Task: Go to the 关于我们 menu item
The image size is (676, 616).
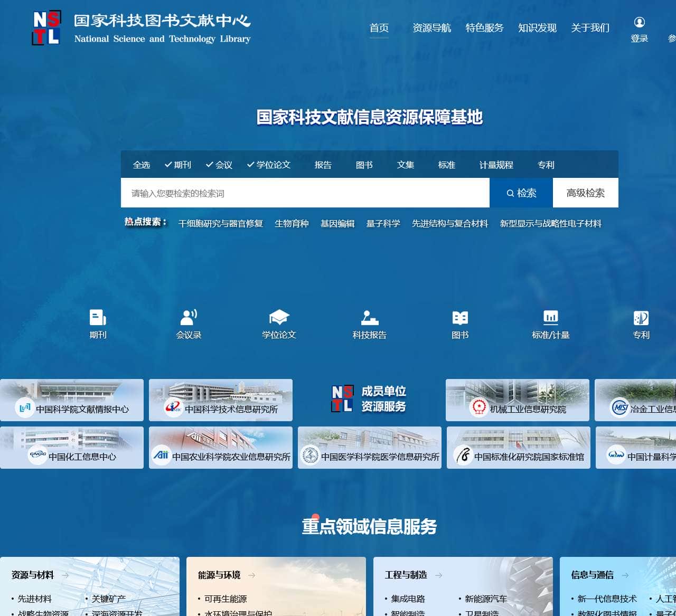Action: coord(590,28)
